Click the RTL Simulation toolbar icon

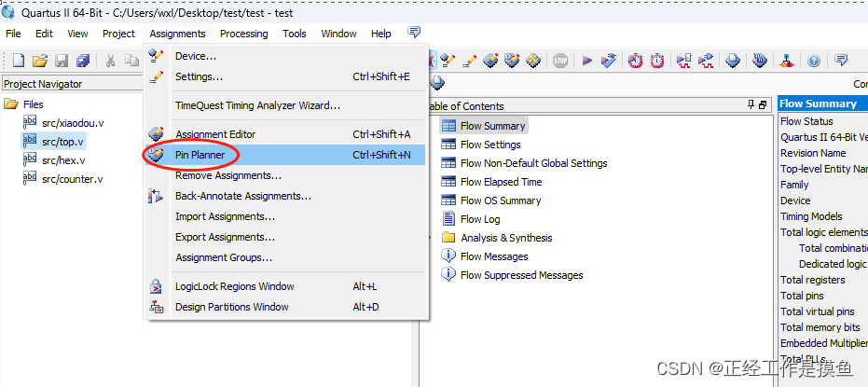tap(684, 60)
